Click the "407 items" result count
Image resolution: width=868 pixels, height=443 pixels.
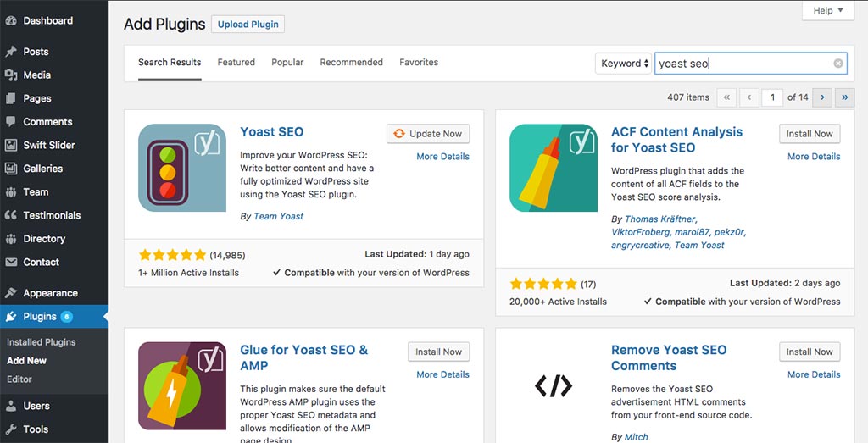pos(688,97)
